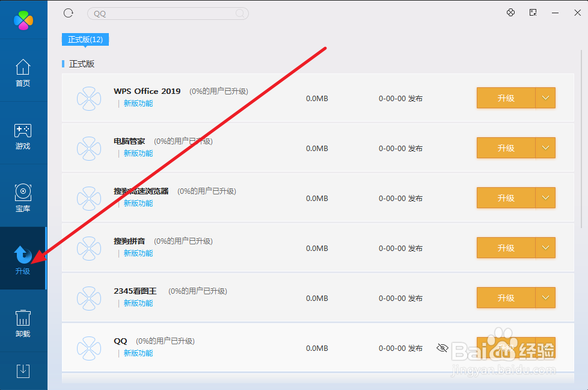
Task: Click the 2345看图王 app icon
Action: 89,298
